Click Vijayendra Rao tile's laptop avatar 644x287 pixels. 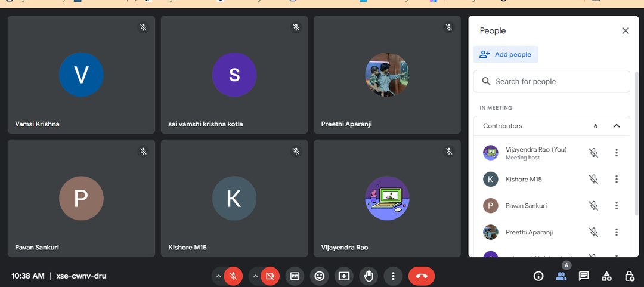pos(387,198)
